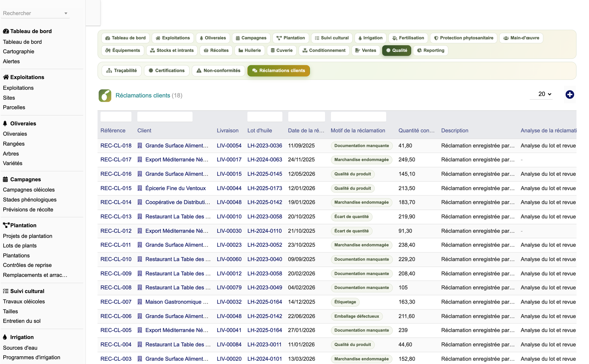Click the Emballage défectueux motif badge

pos(357,316)
